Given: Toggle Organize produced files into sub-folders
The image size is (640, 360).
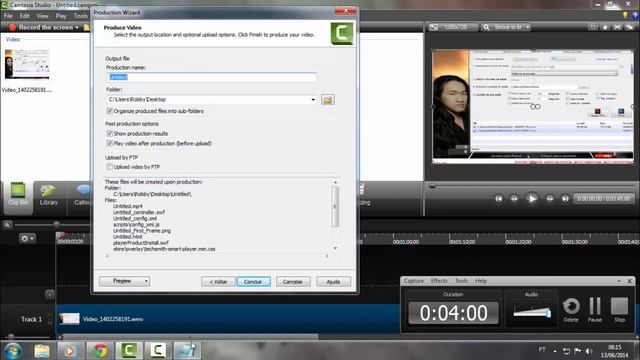Looking at the screenshot, I should pyautogui.click(x=109, y=111).
